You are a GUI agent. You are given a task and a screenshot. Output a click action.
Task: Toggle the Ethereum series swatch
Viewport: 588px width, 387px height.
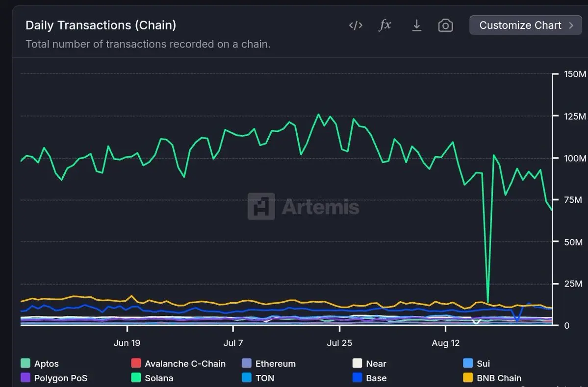[247, 363]
